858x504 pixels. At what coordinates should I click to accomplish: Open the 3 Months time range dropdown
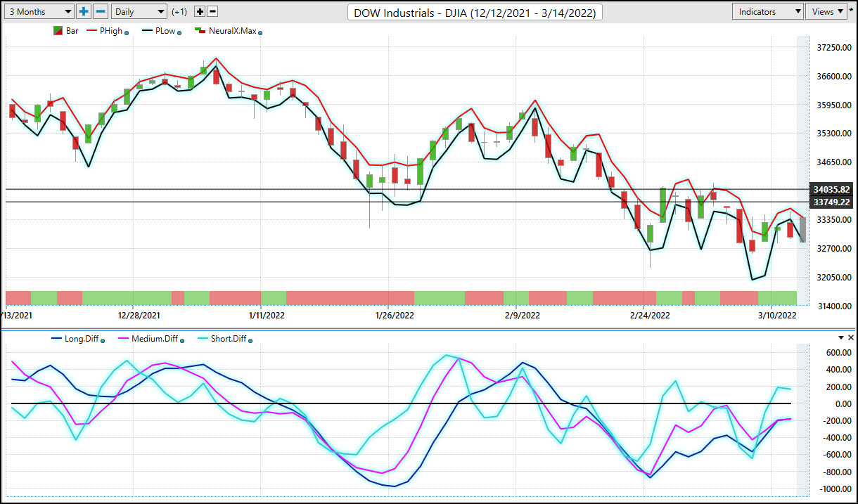(x=39, y=11)
